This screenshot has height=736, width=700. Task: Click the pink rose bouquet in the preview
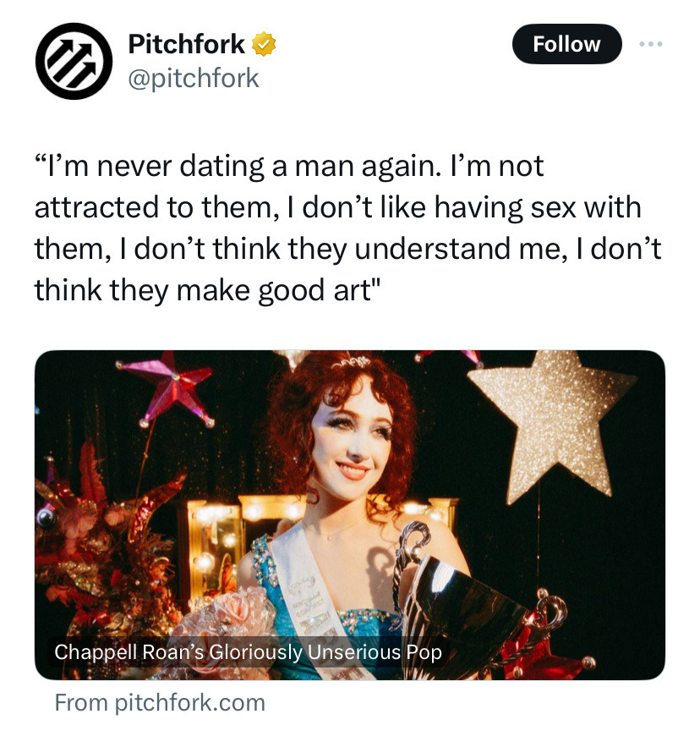coord(225,620)
